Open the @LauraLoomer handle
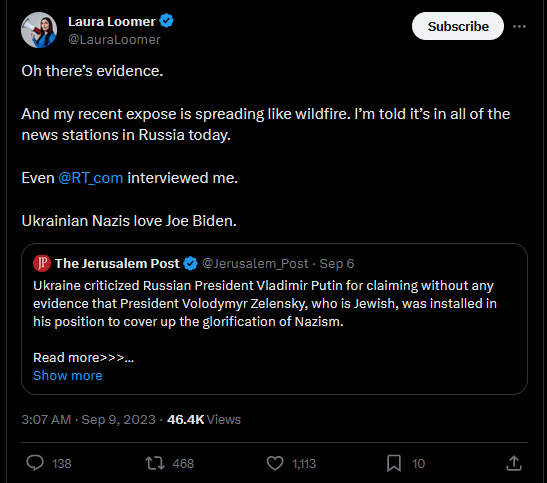 tap(114, 39)
